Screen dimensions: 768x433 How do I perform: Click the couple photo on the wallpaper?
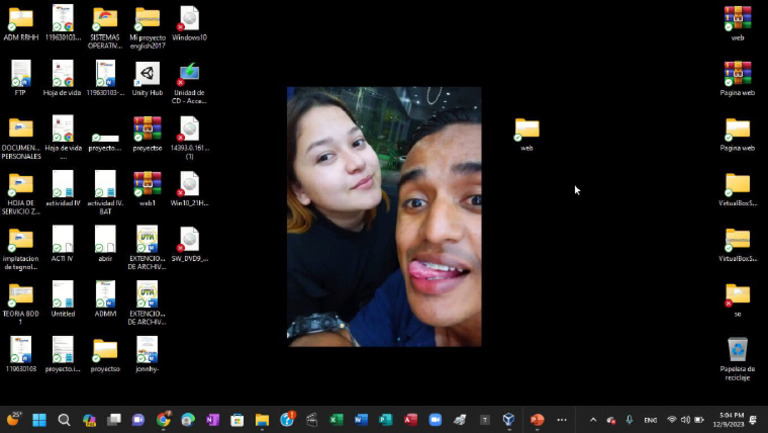pyautogui.click(x=384, y=216)
